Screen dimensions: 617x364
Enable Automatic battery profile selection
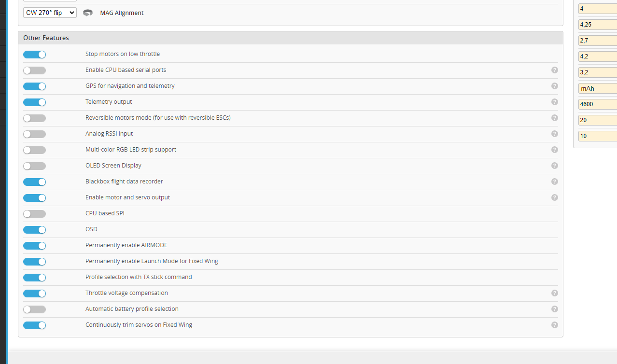(34, 309)
